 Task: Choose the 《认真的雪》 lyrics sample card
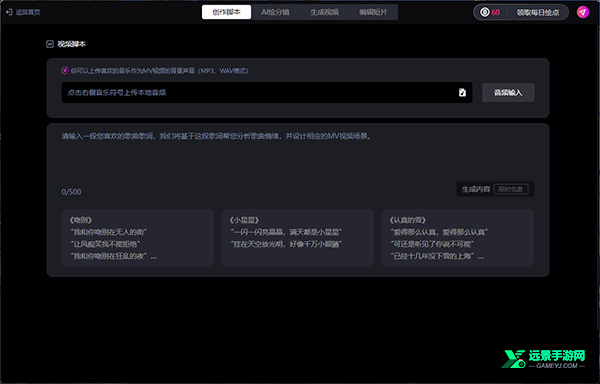(457, 238)
